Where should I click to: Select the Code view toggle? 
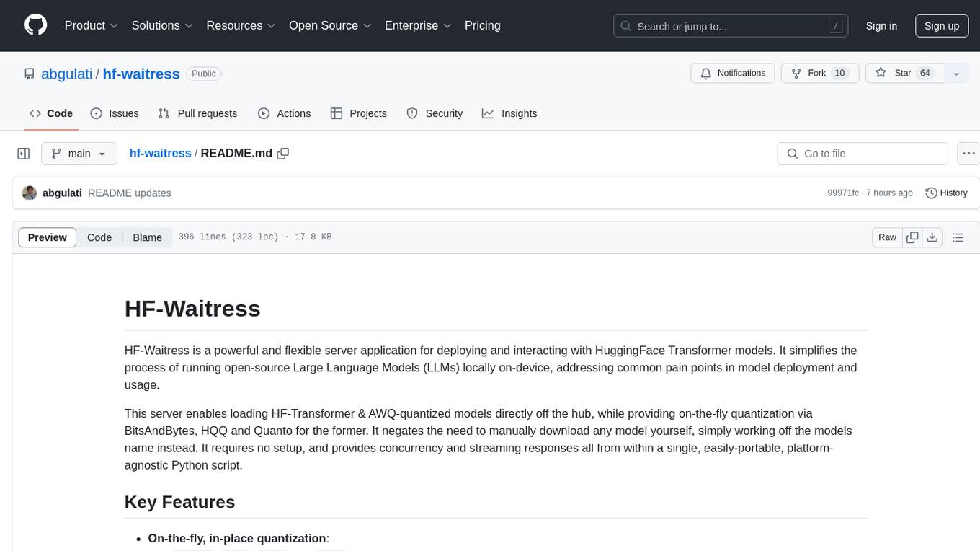pos(99,237)
